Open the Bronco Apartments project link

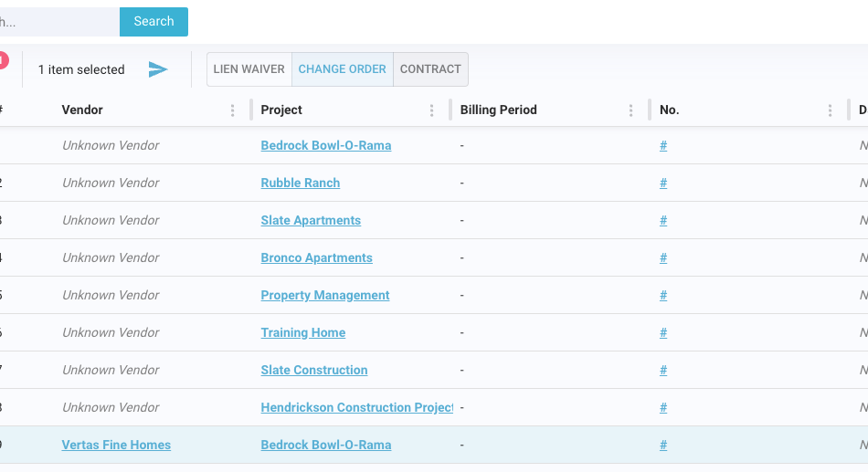click(x=316, y=258)
